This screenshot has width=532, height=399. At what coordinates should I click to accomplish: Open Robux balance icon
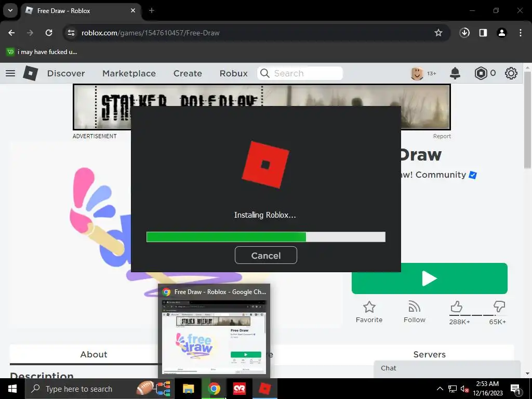[x=481, y=73]
